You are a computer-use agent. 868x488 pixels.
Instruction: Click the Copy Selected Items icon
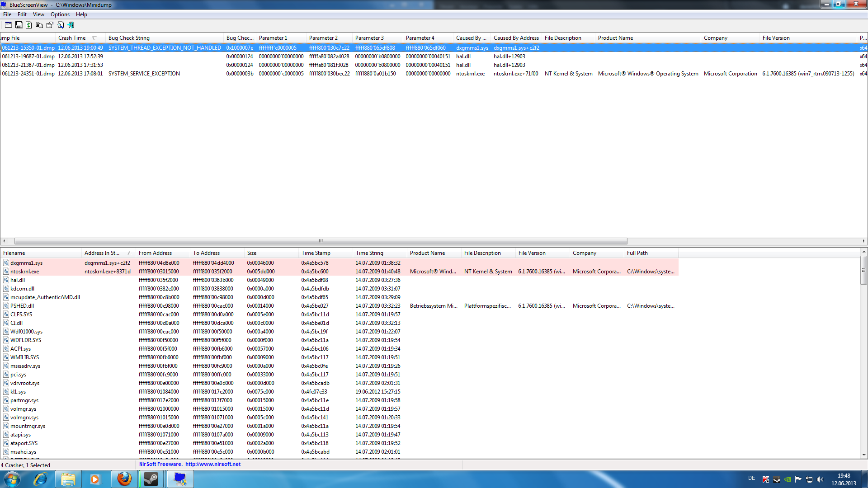[39, 25]
